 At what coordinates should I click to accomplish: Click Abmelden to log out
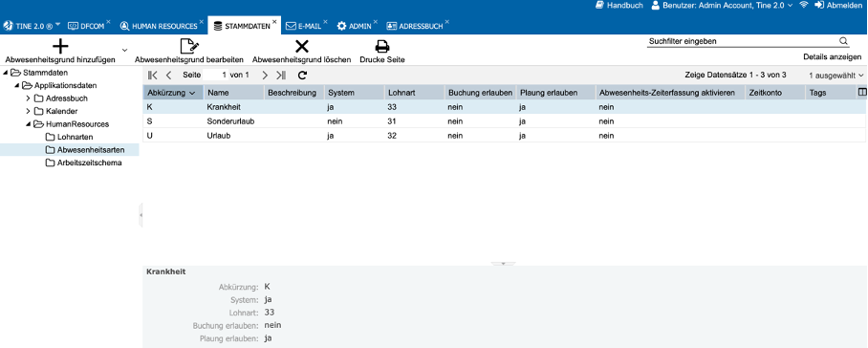point(838,5)
